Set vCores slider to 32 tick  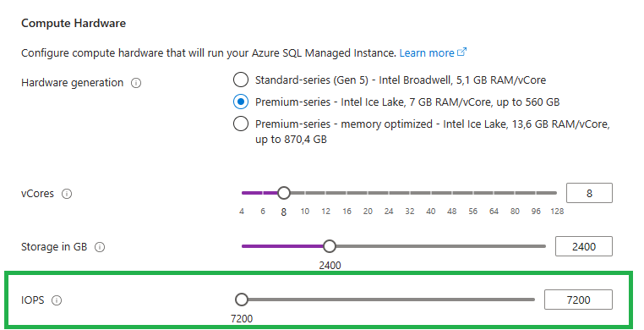(x=410, y=193)
